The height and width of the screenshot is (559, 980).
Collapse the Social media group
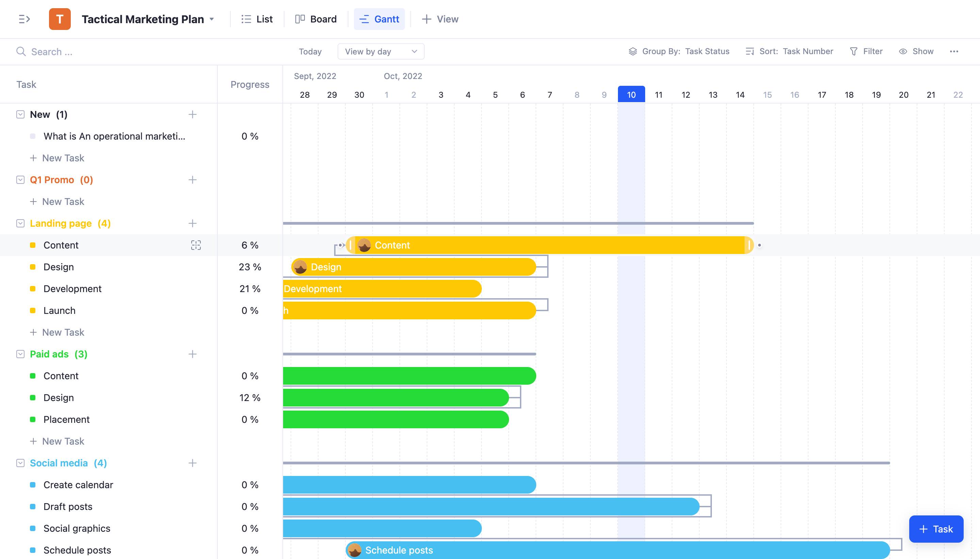[x=20, y=463]
